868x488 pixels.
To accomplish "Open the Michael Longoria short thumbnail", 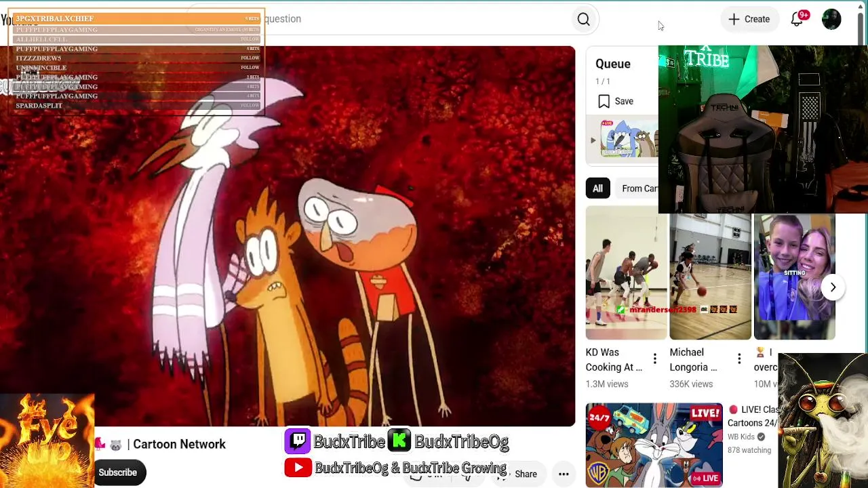I will [x=710, y=276].
